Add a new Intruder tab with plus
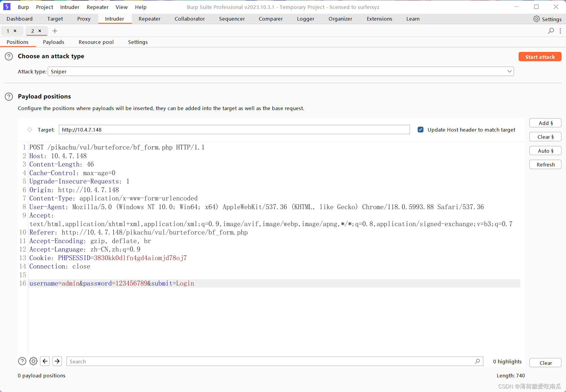The height and width of the screenshot is (392, 566). [x=55, y=31]
